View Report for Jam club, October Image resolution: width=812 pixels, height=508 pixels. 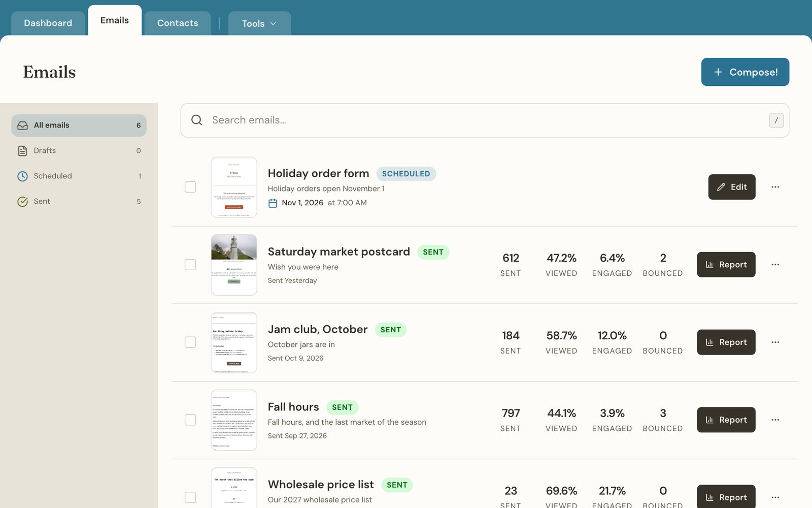726,342
